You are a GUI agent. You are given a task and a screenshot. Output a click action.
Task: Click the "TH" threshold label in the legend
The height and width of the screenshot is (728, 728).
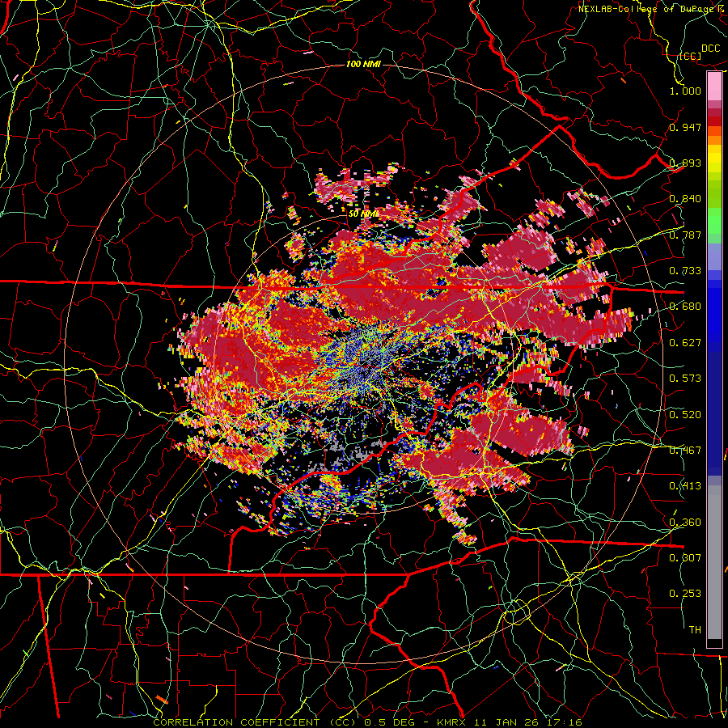695,630
